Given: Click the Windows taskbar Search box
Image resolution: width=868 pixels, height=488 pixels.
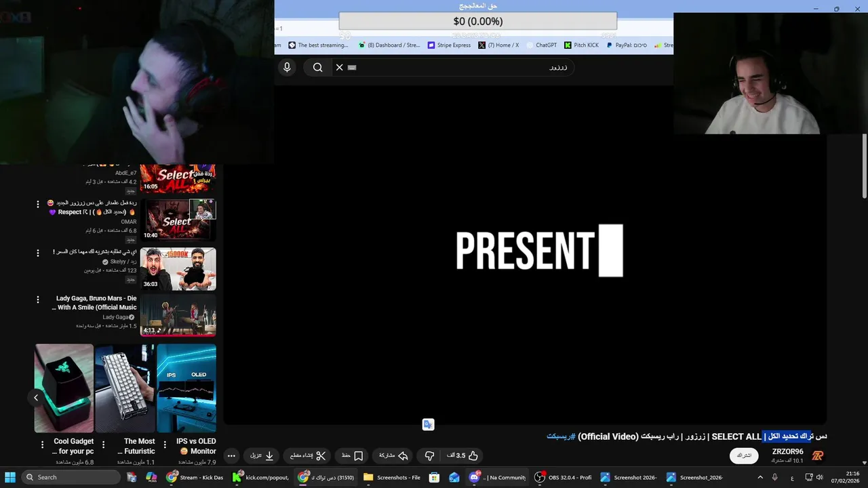Looking at the screenshot, I should coord(71,477).
